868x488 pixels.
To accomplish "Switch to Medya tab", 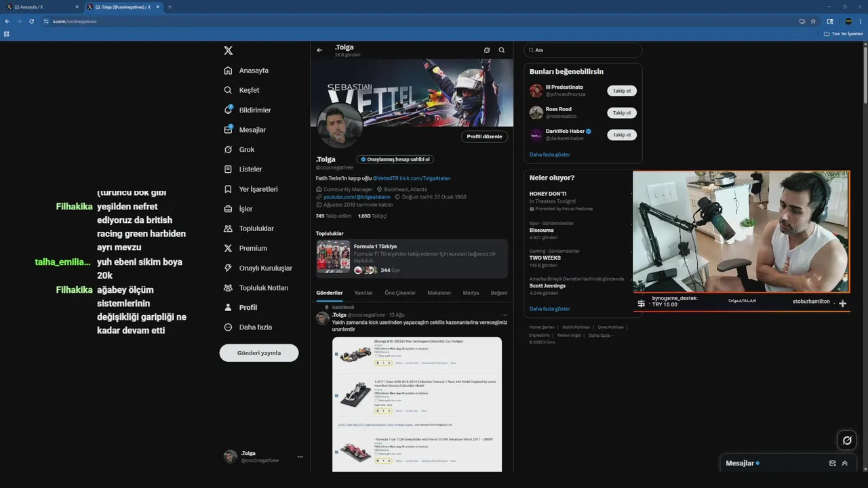I will pyautogui.click(x=471, y=293).
